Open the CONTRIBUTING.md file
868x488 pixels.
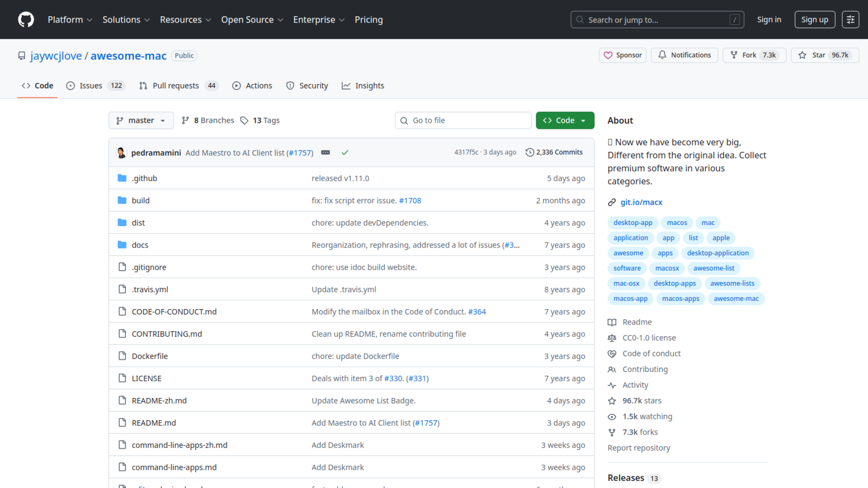pyautogui.click(x=167, y=334)
